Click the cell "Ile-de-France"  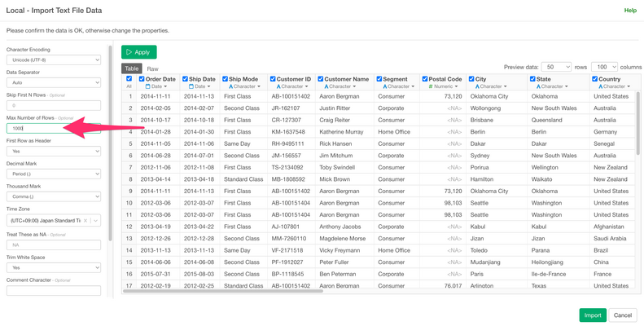[x=547, y=274]
